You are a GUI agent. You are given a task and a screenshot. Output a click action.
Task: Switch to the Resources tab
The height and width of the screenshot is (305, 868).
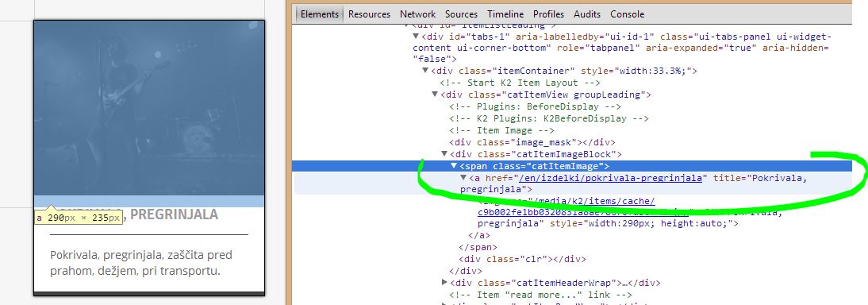369,14
